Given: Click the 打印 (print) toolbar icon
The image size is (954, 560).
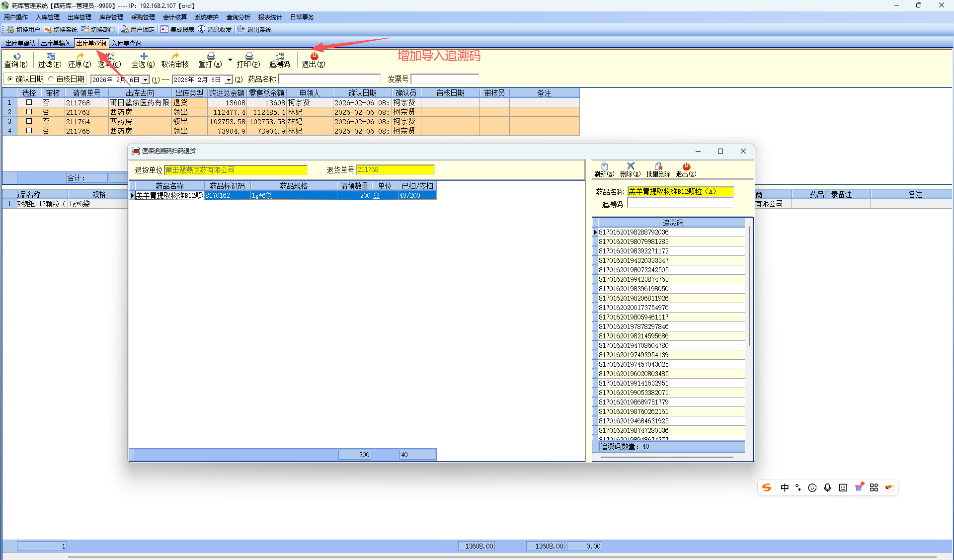Looking at the screenshot, I should (x=248, y=60).
